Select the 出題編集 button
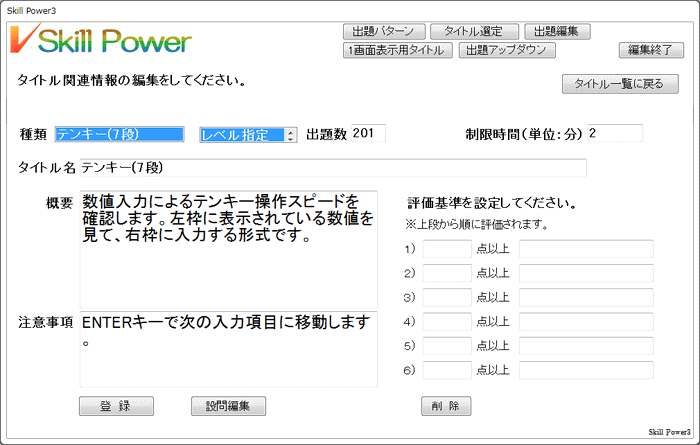Viewport: 700px width, 445px height. [x=557, y=32]
